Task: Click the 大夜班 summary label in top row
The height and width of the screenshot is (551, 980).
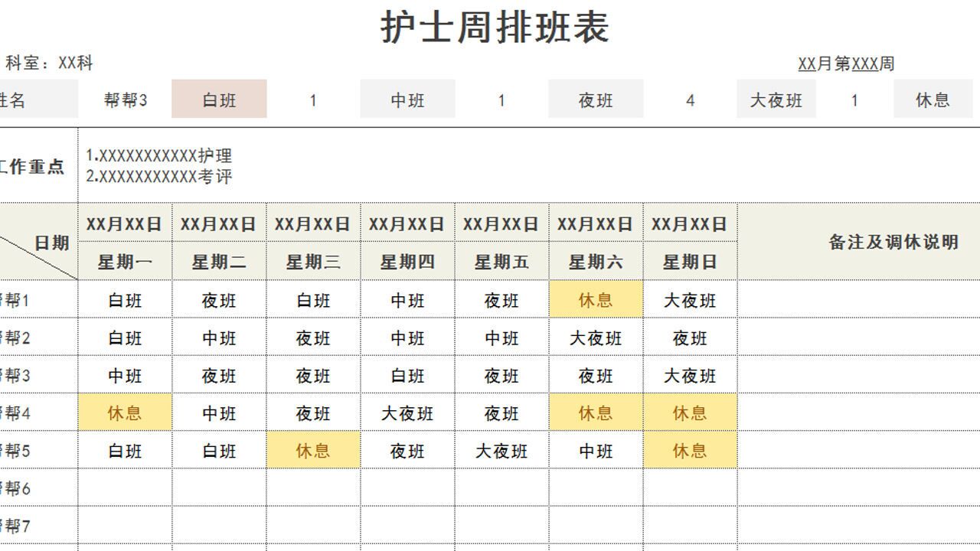Action: coord(776,99)
